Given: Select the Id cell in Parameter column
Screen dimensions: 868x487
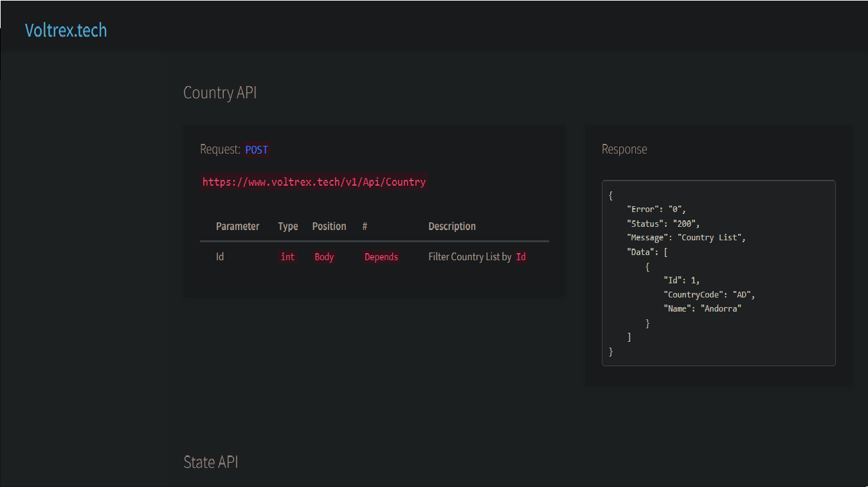Looking at the screenshot, I should click(220, 256).
